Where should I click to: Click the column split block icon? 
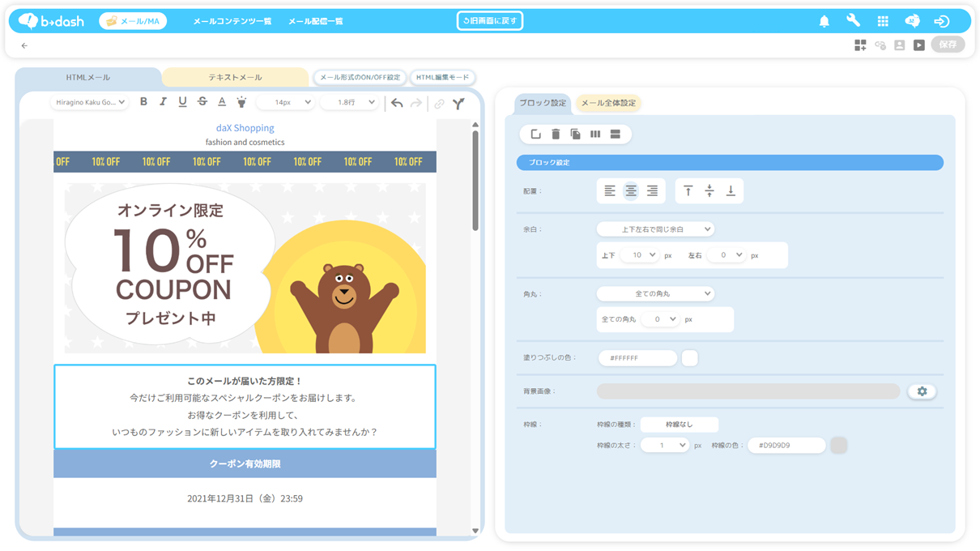(595, 135)
